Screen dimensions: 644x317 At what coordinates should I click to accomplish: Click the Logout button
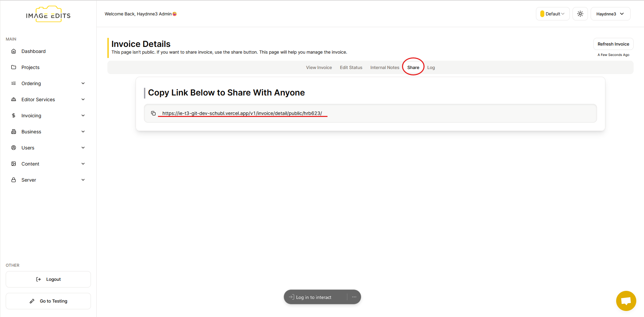tap(48, 279)
